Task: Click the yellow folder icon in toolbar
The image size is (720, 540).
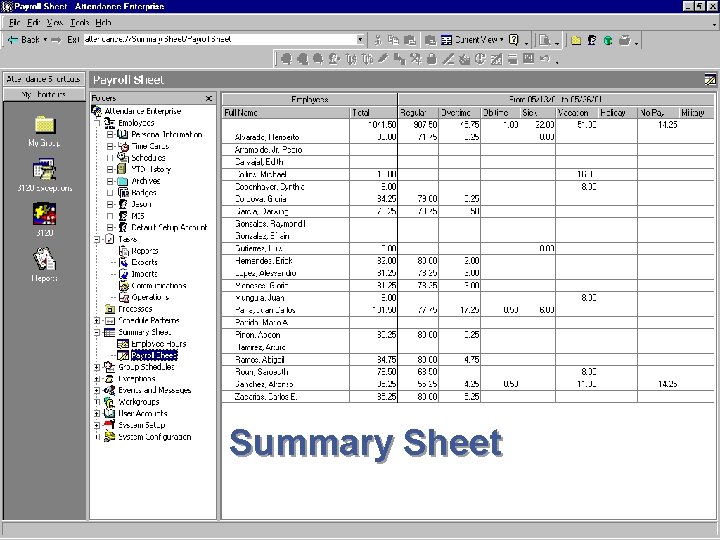Action: point(576,40)
